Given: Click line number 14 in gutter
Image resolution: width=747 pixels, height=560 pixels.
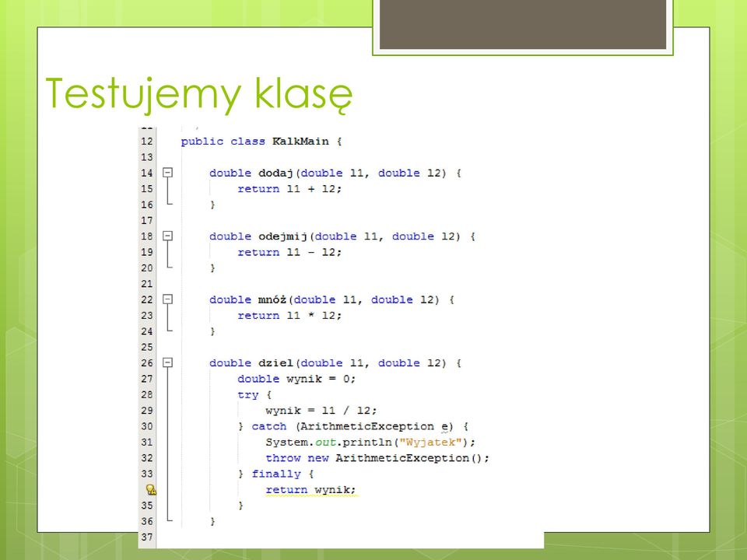Looking at the screenshot, I should coord(147,173).
